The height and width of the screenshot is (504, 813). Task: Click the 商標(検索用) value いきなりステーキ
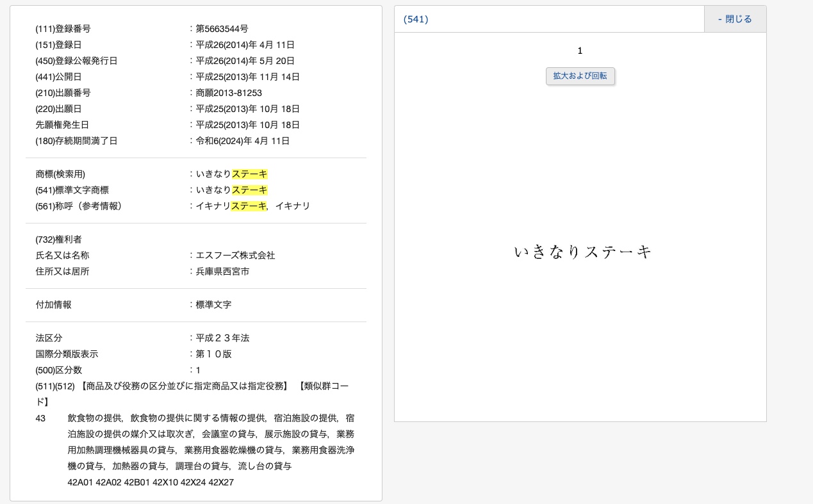tap(231, 174)
